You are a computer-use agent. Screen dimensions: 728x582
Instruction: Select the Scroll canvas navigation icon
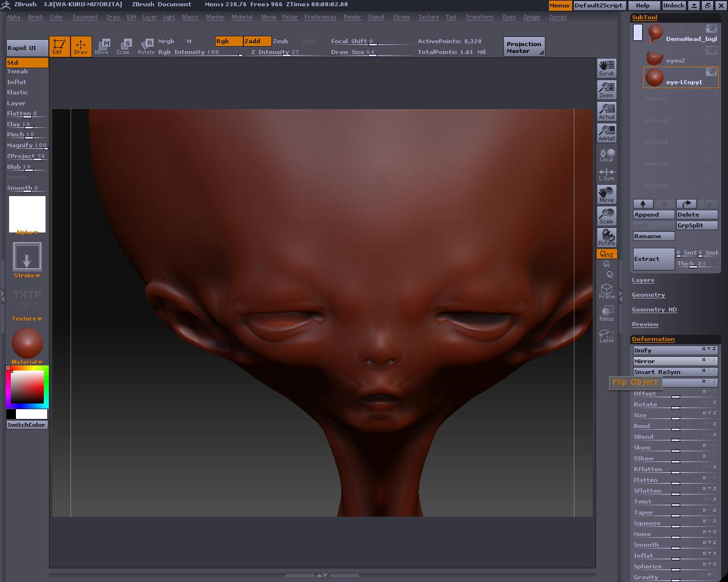pos(606,68)
